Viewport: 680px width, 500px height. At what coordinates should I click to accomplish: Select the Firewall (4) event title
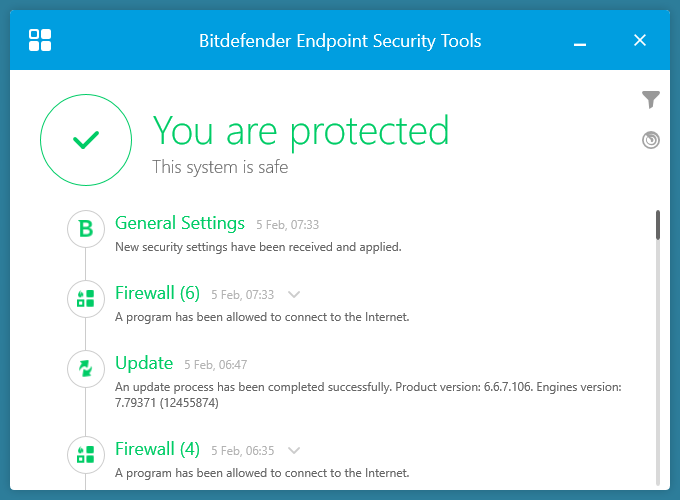pos(158,449)
